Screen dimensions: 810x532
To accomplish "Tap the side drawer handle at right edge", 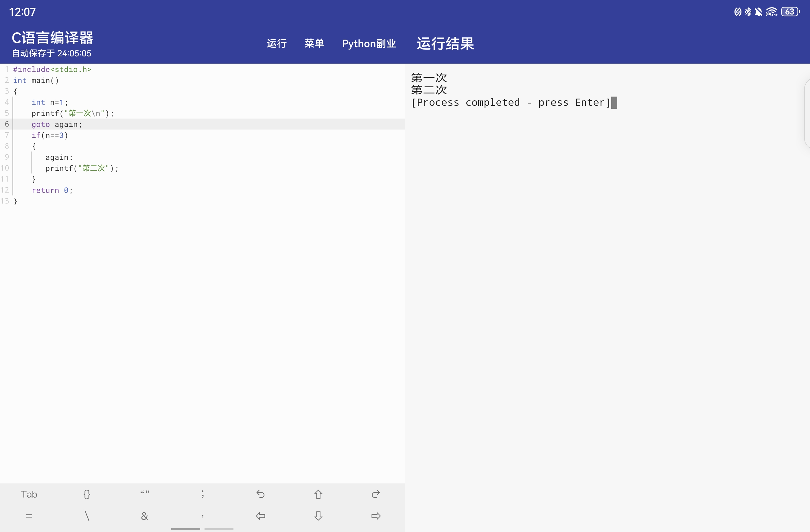I will pyautogui.click(x=807, y=114).
